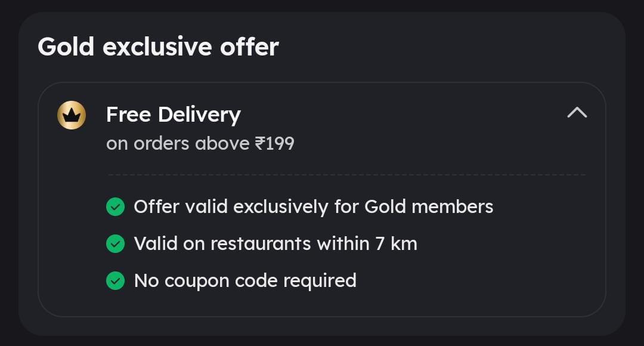Click the dashed divider under the offer header
Viewport: 644px width, 346px height.
tap(346, 175)
